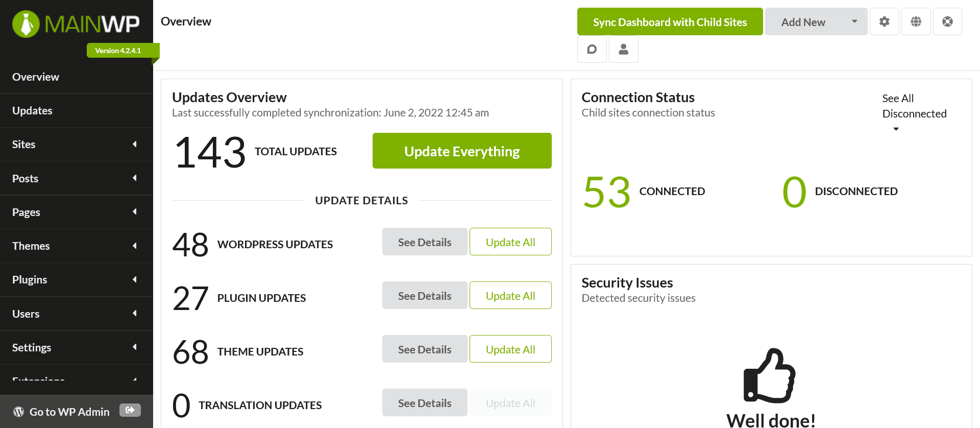The width and height of the screenshot is (980, 428).
Task: Click the Version 4.2.4.1 badge
Action: click(118, 50)
